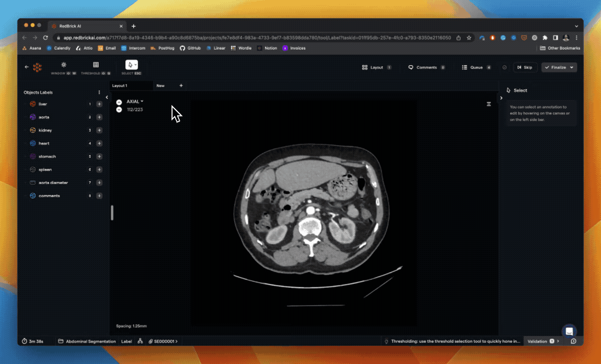
Task: Click the timer icon showing 3m 38s
Action: click(x=25, y=341)
